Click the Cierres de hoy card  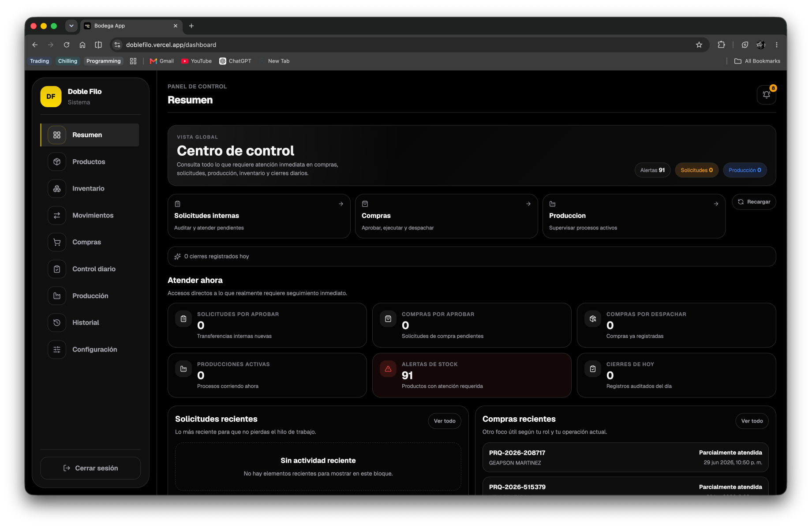[677, 375]
